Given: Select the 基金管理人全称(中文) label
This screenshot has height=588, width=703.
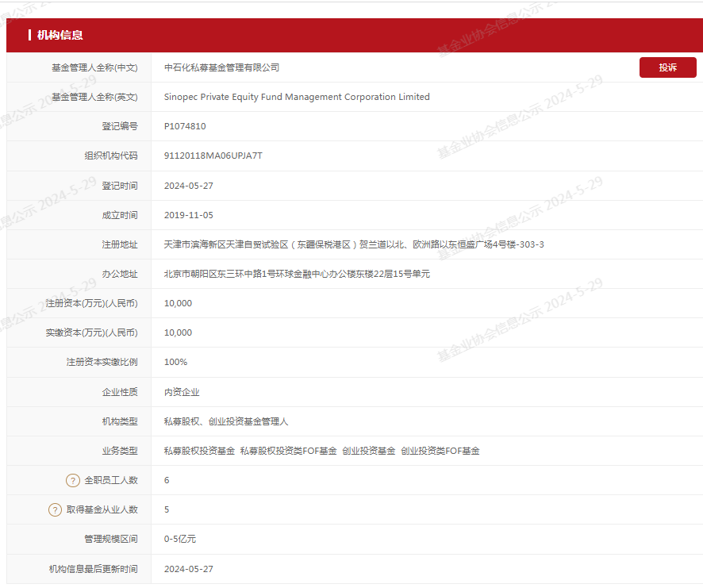Looking at the screenshot, I should [x=94, y=67].
